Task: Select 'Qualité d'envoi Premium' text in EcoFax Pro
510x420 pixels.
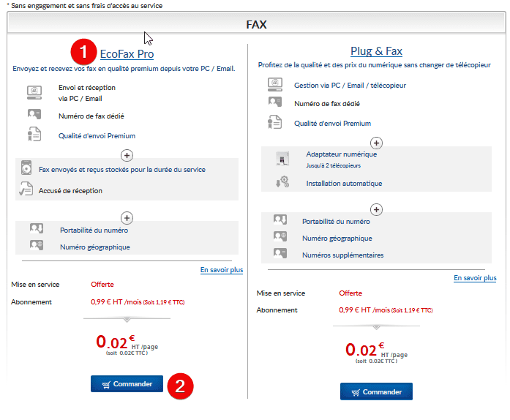Action: 97,136
